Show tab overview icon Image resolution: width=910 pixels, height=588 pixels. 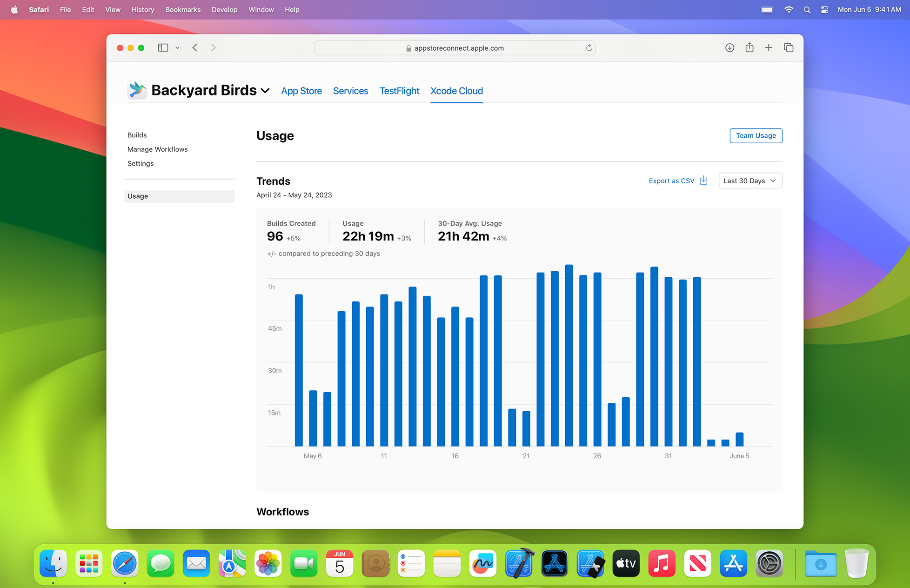point(789,48)
